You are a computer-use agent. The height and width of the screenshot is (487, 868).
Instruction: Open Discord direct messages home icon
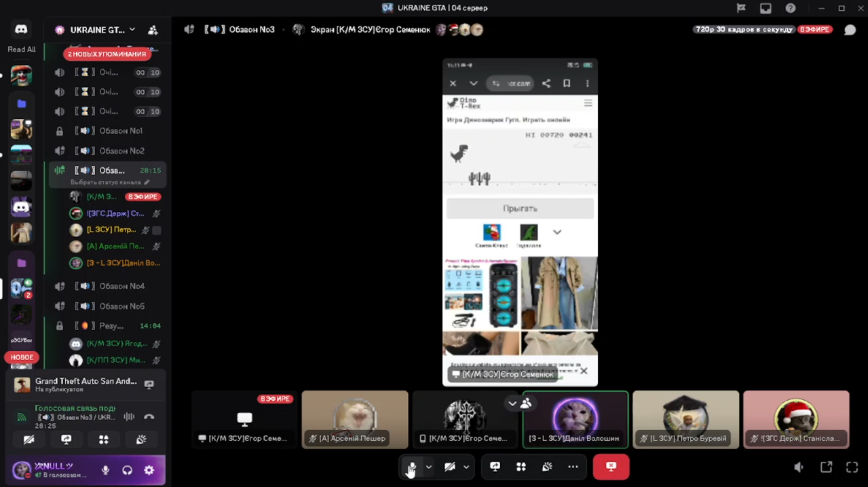[x=21, y=29]
